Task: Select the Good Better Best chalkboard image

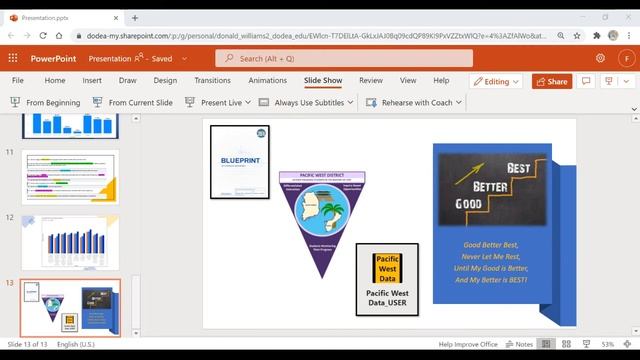Action: tap(492, 189)
